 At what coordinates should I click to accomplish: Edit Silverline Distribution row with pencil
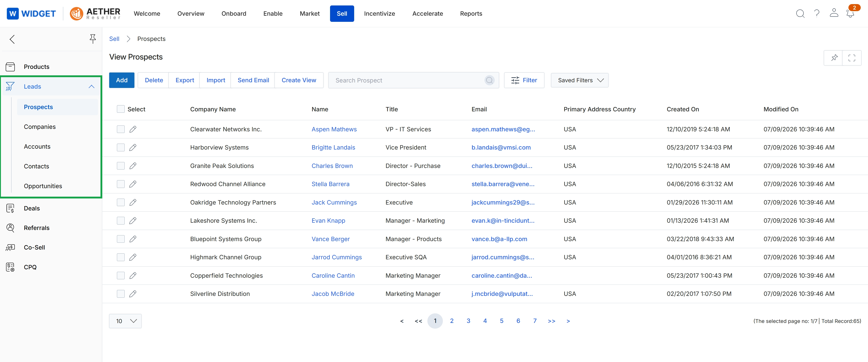point(133,294)
